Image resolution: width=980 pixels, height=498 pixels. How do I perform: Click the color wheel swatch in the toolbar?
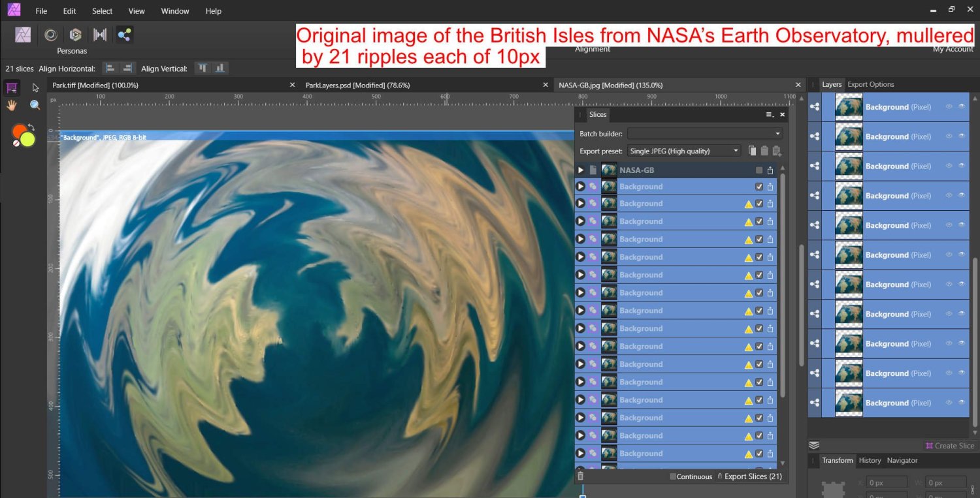23,135
